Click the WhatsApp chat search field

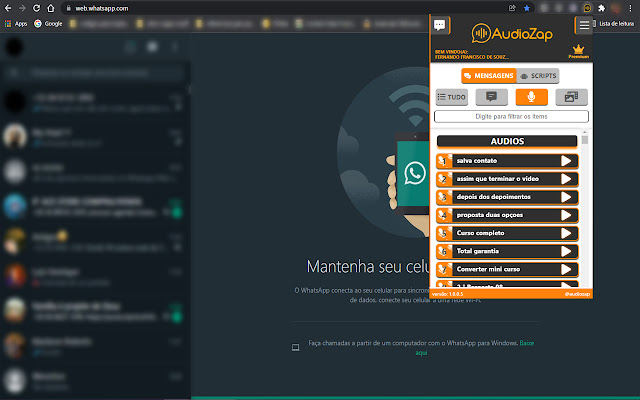pos(95,73)
